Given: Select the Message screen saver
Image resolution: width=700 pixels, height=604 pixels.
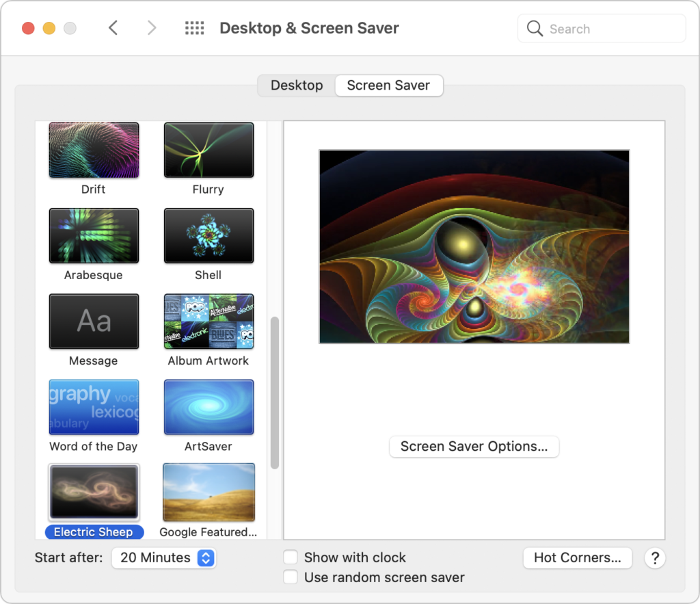Looking at the screenshot, I should pyautogui.click(x=94, y=321).
